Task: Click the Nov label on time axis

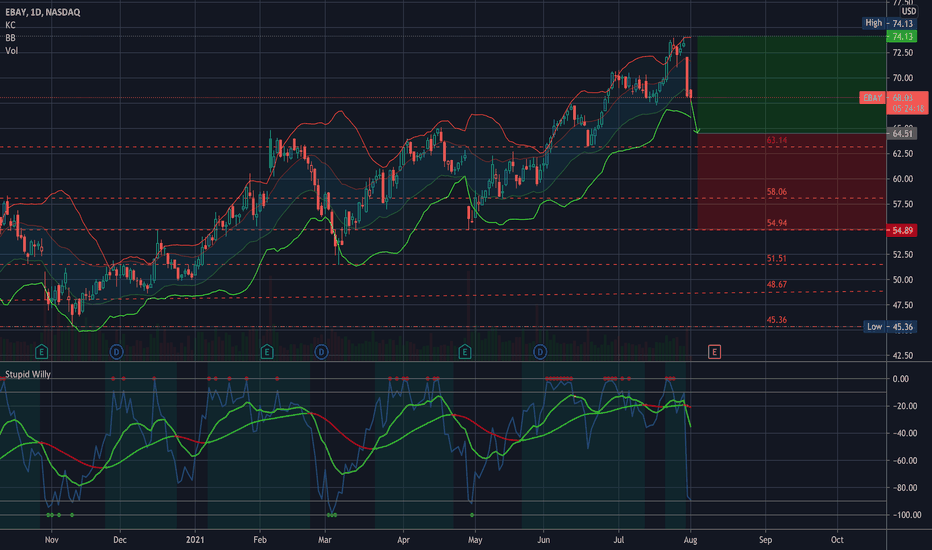Action: 52,540
